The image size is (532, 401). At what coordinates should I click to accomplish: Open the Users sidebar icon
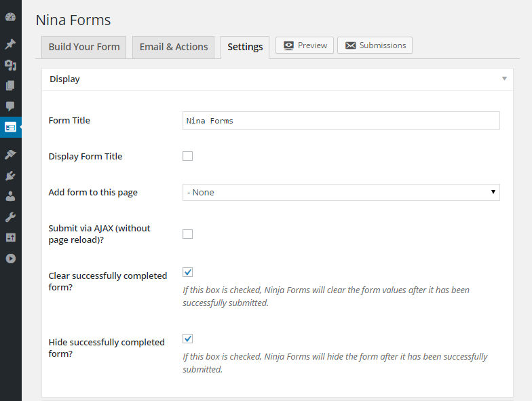click(x=11, y=196)
